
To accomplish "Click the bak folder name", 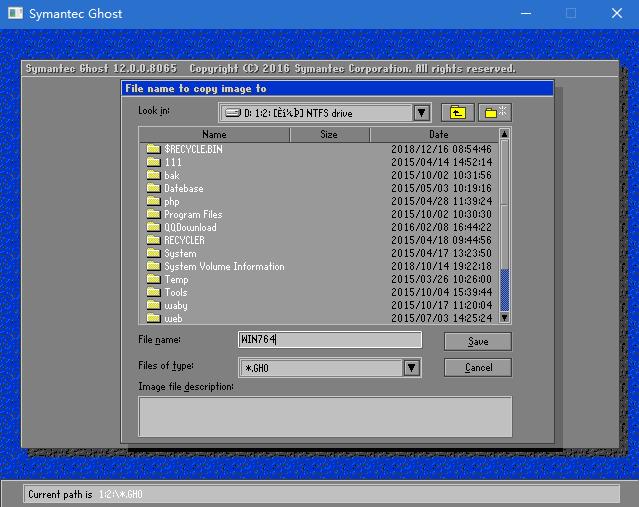I will point(172,175).
